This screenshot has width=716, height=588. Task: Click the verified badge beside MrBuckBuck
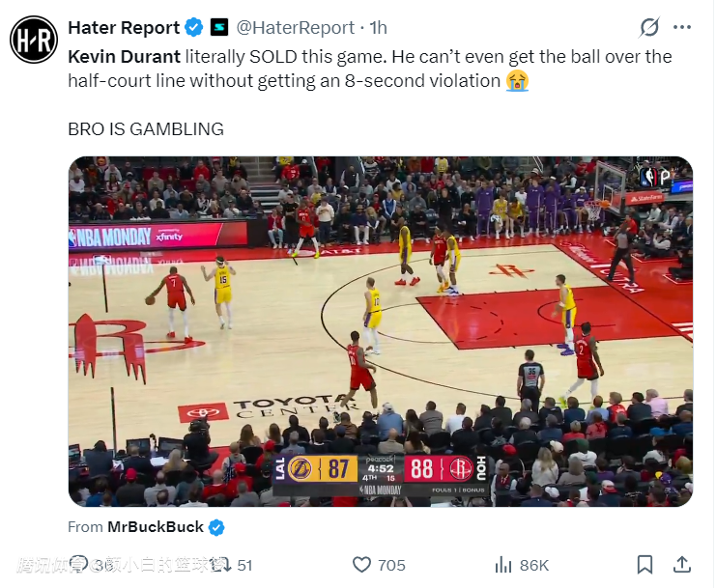pyautogui.click(x=216, y=527)
